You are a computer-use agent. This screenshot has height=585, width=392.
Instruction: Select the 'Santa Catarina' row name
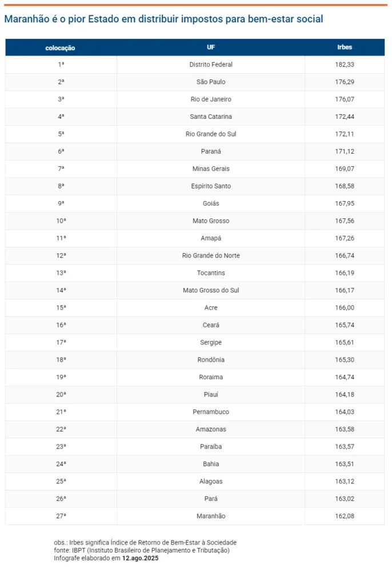(211, 117)
